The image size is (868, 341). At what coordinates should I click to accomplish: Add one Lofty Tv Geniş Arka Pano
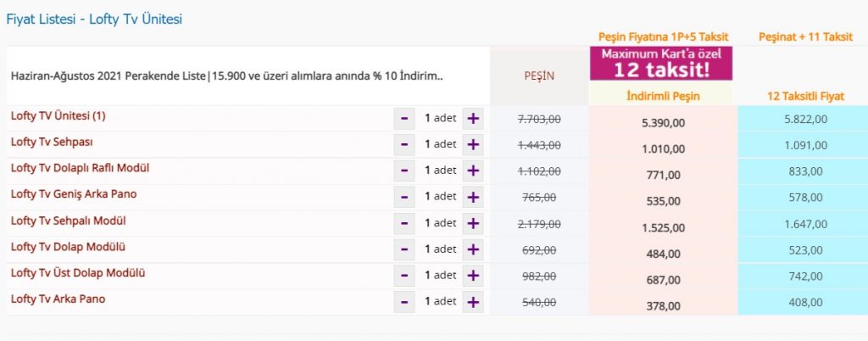point(473,197)
